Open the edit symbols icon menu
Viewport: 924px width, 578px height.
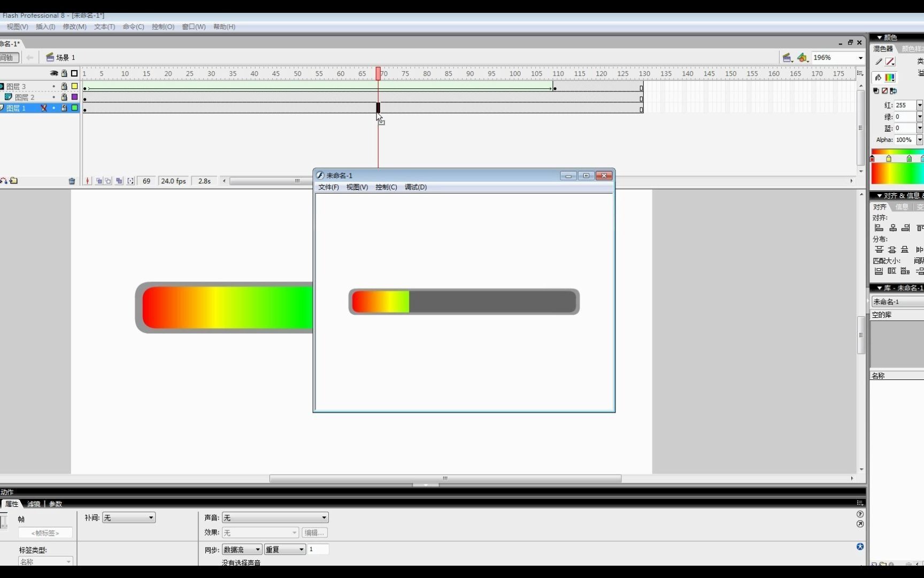click(x=802, y=57)
